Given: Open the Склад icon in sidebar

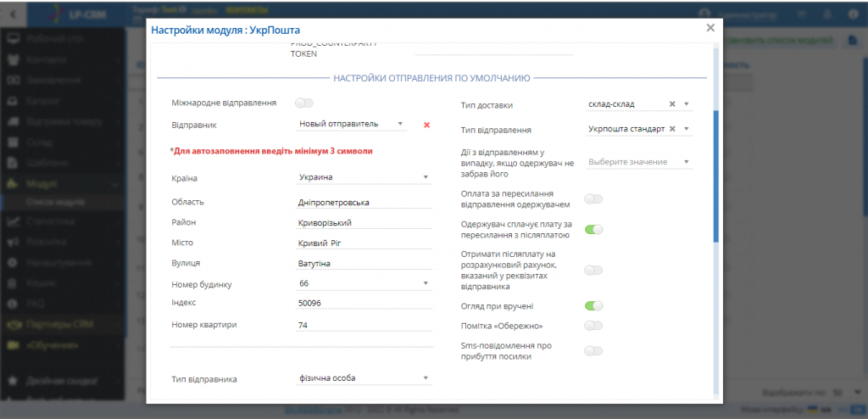Looking at the screenshot, I should pyautogui.click(x=14, y=142).
